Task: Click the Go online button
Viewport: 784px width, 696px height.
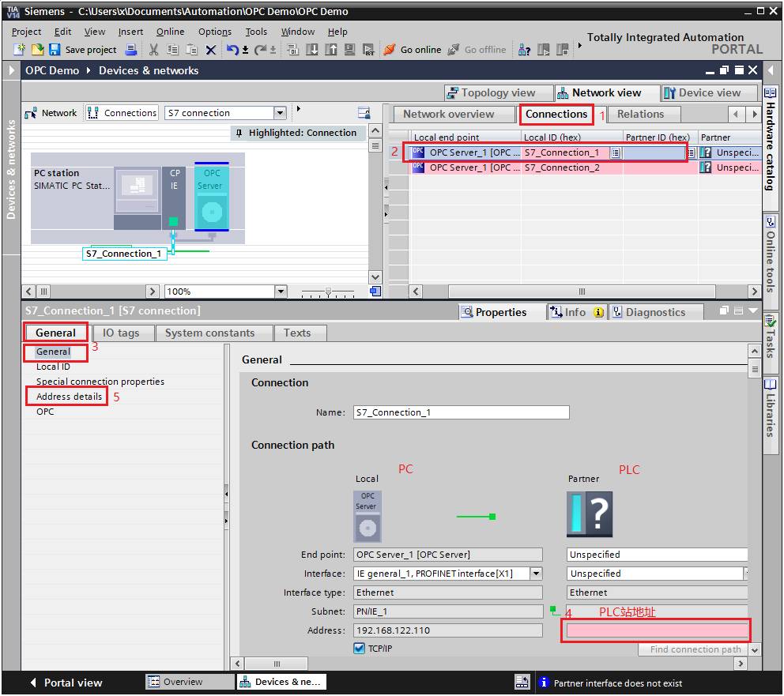Action: pos(413,50)
